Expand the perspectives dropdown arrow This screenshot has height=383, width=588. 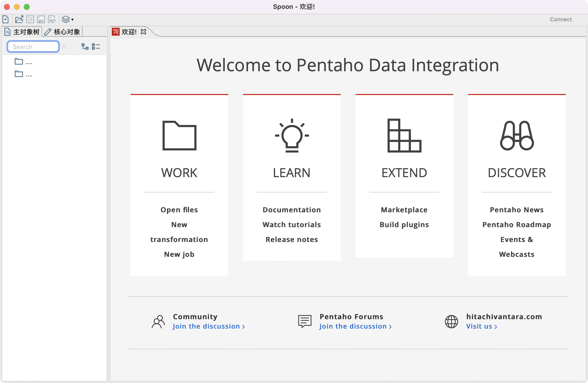(x=72, y=20)
